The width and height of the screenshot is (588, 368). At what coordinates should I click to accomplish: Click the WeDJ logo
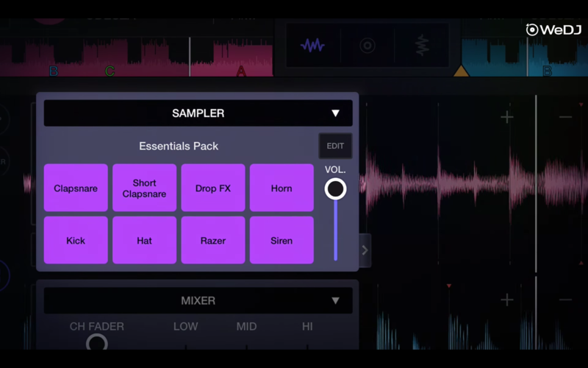pyautogui.click(x=553, y=29)
